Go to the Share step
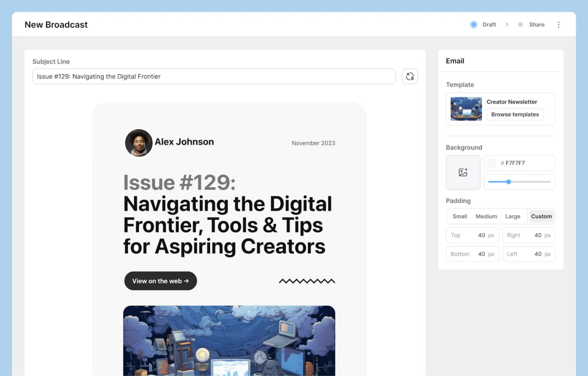Image resolution: width=588 pixels, height=376 pixels. (x=537, y=25)
